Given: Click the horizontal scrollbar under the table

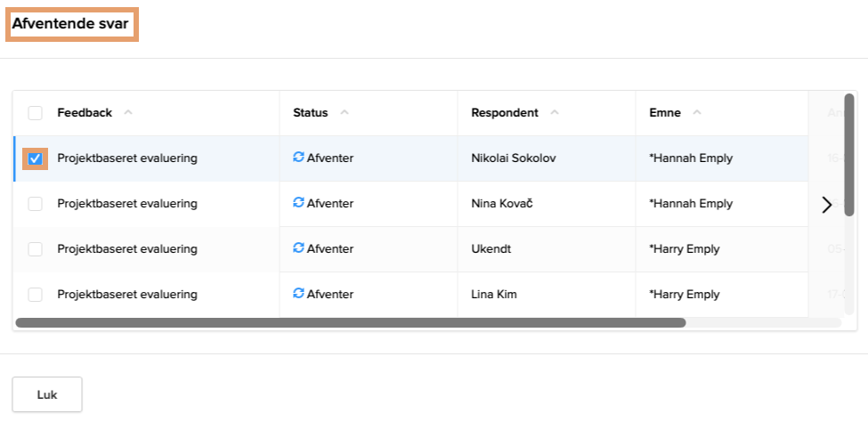Looking at the screenshot, I should tap(351, 322).
